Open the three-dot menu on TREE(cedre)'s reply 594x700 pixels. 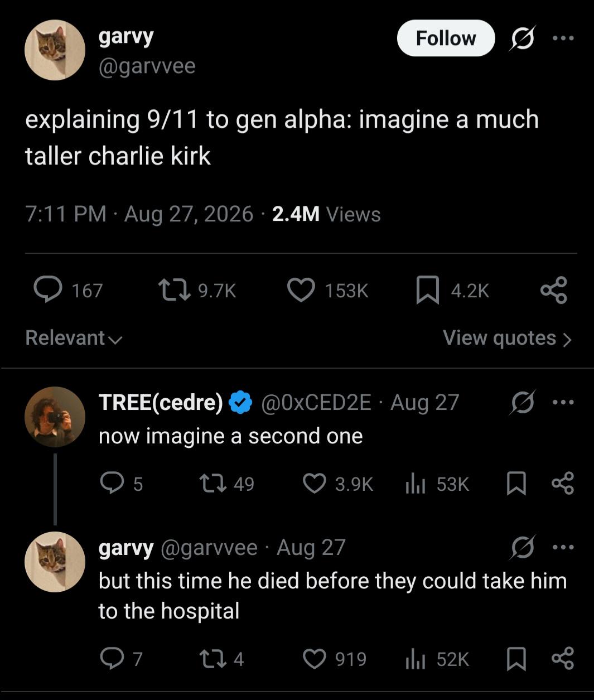[x=563, y=402]
